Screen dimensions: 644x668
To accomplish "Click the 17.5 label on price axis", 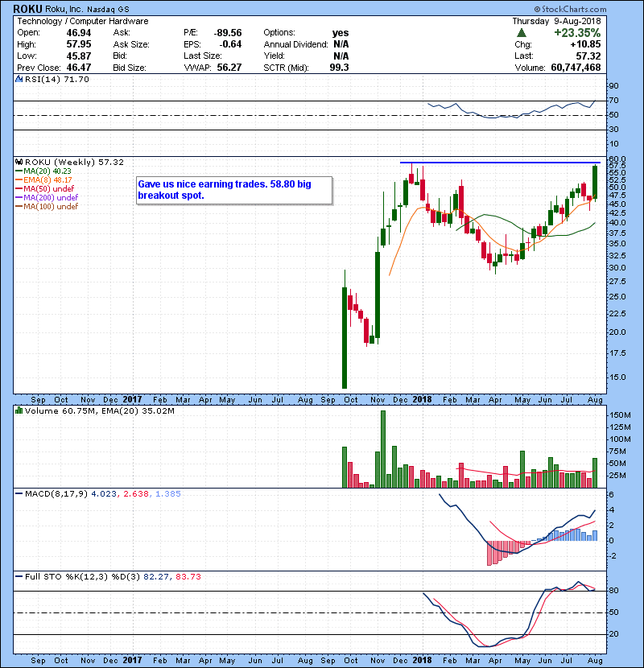I will pyautogui.click(x=617, y=353).
